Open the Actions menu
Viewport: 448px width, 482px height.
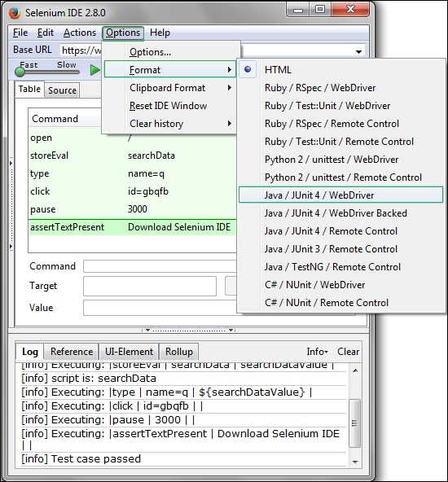pyautogui.click(x=80, y=33)
